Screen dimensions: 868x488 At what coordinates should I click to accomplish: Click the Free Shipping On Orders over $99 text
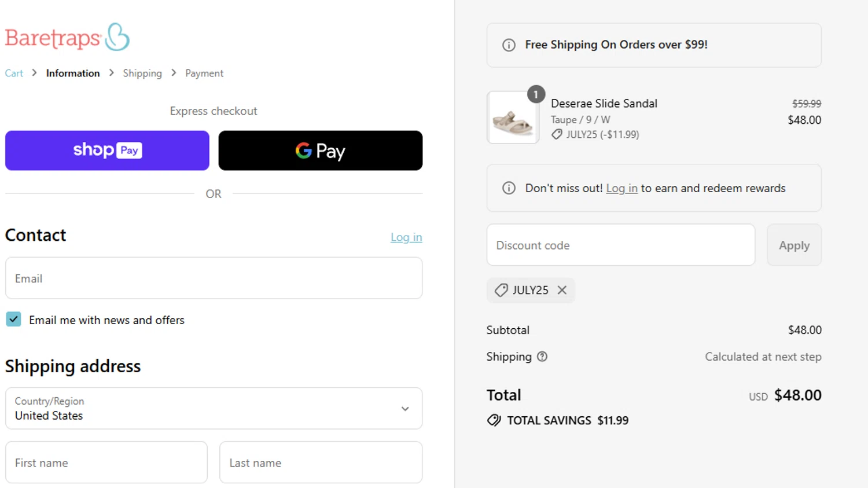coord(616,45)
